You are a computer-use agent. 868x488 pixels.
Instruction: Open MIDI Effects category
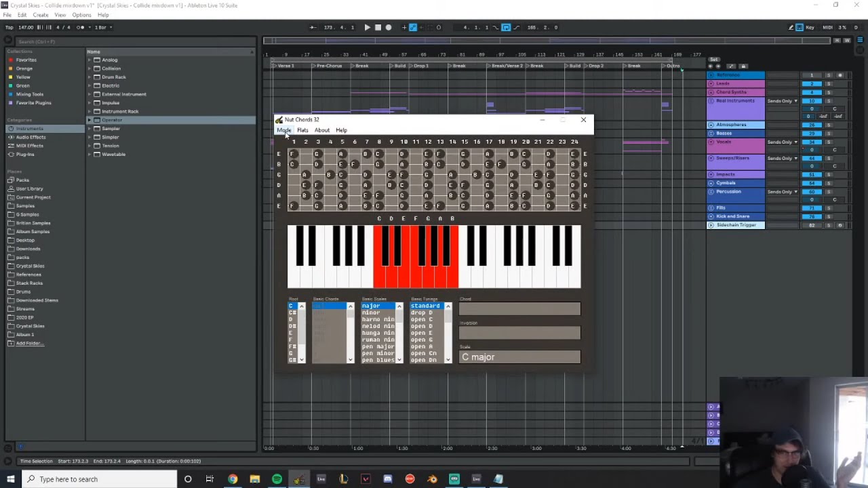click(29, 146)
